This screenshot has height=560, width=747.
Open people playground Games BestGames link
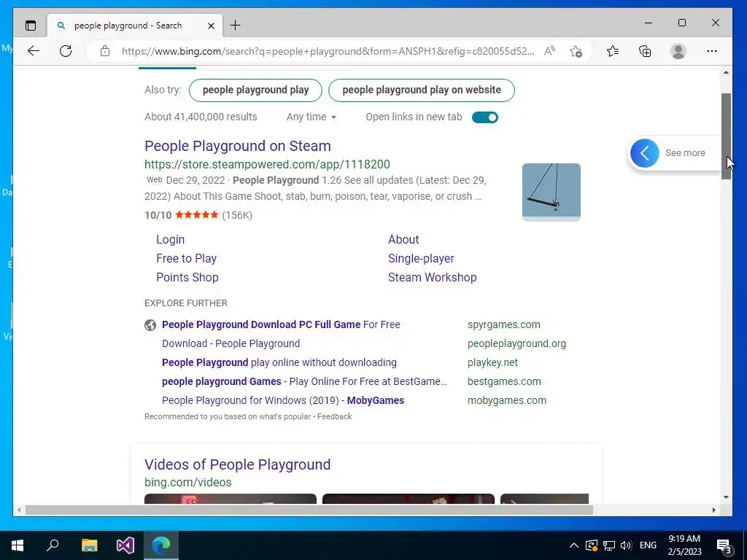[304, 382]
